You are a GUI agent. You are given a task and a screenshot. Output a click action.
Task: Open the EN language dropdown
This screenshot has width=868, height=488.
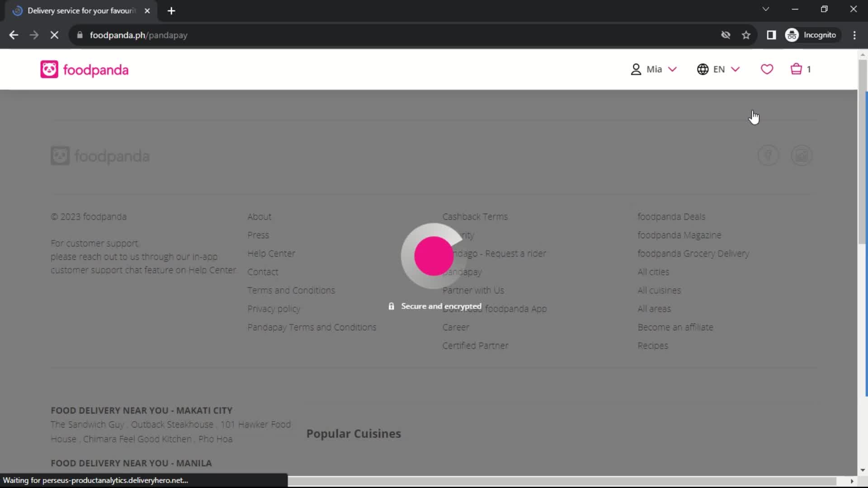[x=718, y=69]
